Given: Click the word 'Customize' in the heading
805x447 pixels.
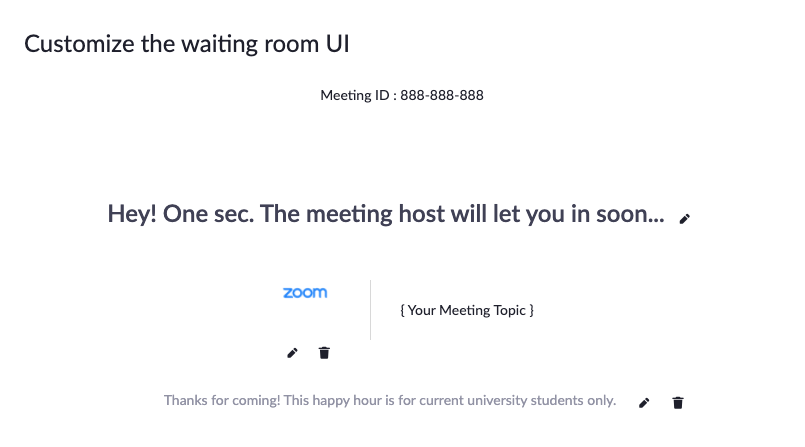Looking at the screenshot, I should (x=79, y=44).
